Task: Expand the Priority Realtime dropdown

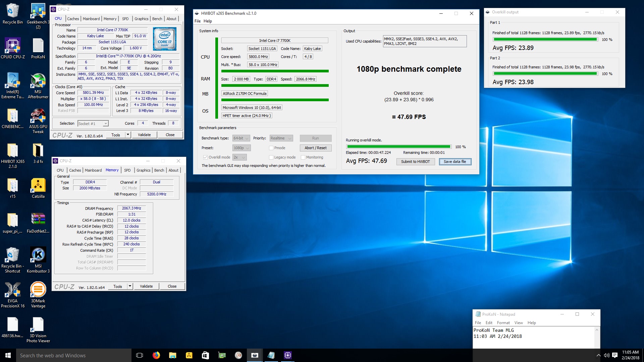Action: pyautogui.click(x=281, y=138)
